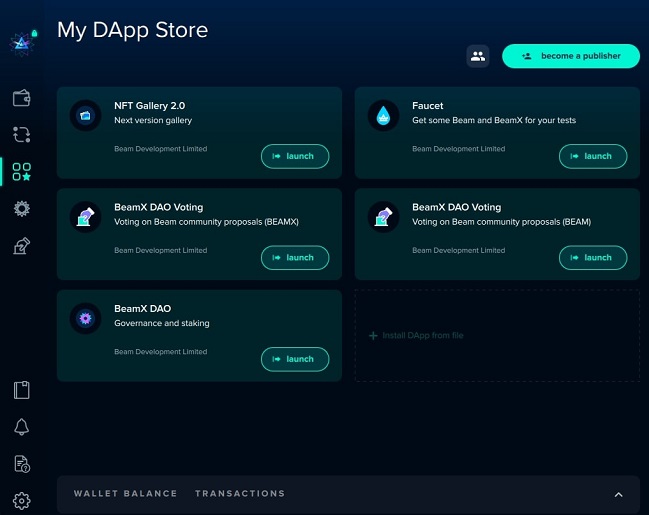
Task: Click 'Voting on Beam community proposals (BEAM)' text
Action: [x=501, y=222]
